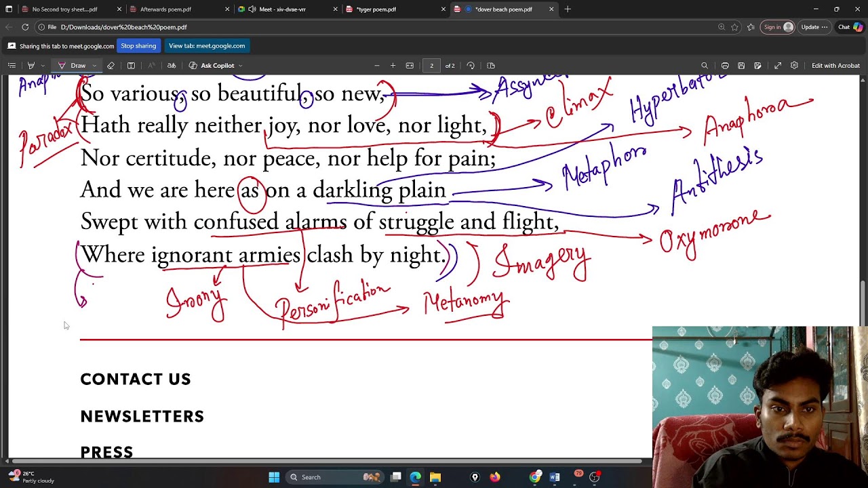Open Find in PDF search icon
Image resolution: width=868 pixels, height=488 pixels.
click(x=705, y=66)
